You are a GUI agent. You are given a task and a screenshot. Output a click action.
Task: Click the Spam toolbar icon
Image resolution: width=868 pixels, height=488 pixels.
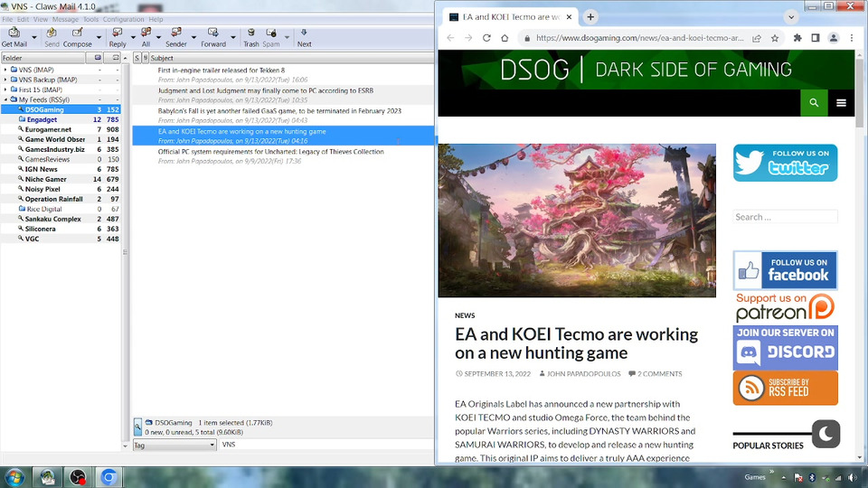tap(270, 37)
